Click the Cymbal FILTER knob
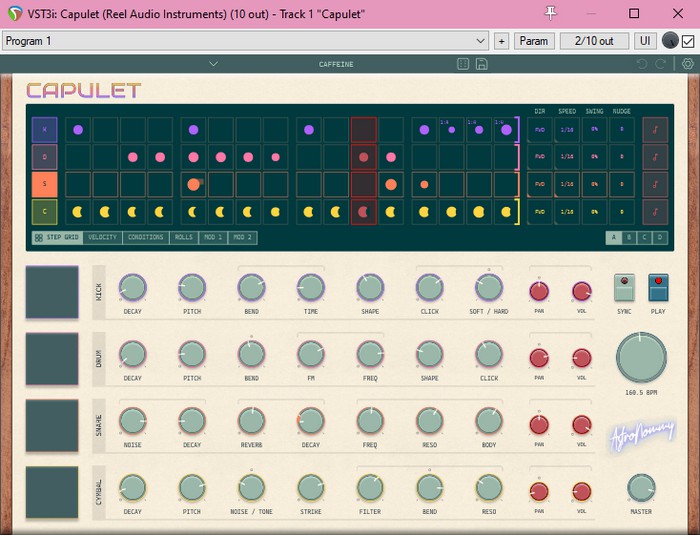Viewport: 700px width, 535px height. pyautogui.click(x=370, y=488)
